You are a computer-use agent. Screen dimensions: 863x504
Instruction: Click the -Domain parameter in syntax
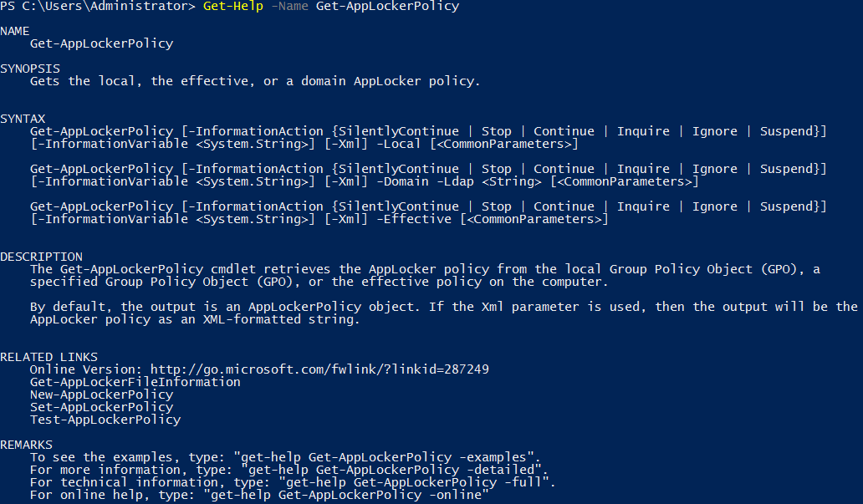click(x=402, y=181)
